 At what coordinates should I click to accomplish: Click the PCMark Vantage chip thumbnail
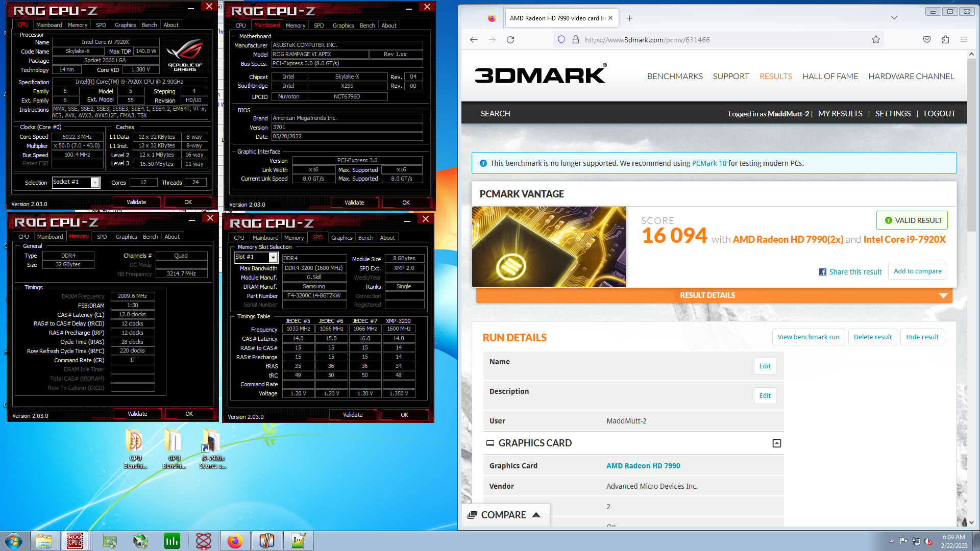pyautogui.click(x=549, y=247)
